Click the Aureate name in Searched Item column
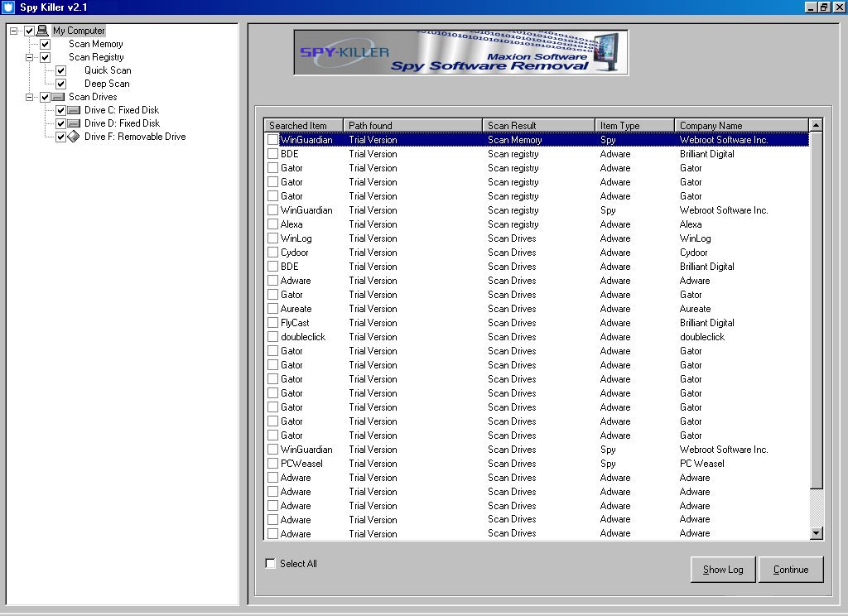Image resolution: width=848 pixels, height=616 pixels. tap(296, 309)
